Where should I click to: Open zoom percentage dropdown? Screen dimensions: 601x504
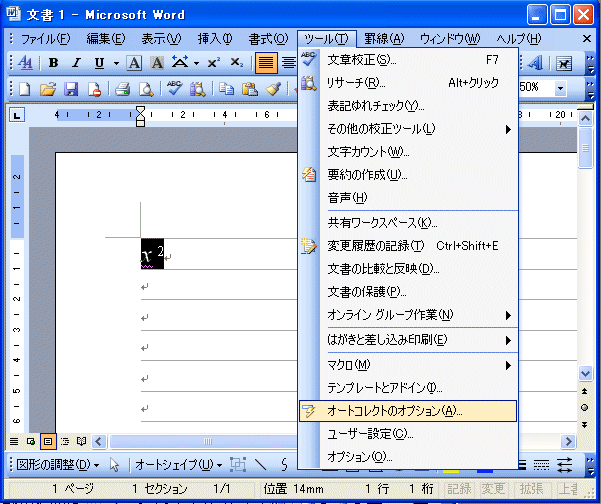click(560, 89)
